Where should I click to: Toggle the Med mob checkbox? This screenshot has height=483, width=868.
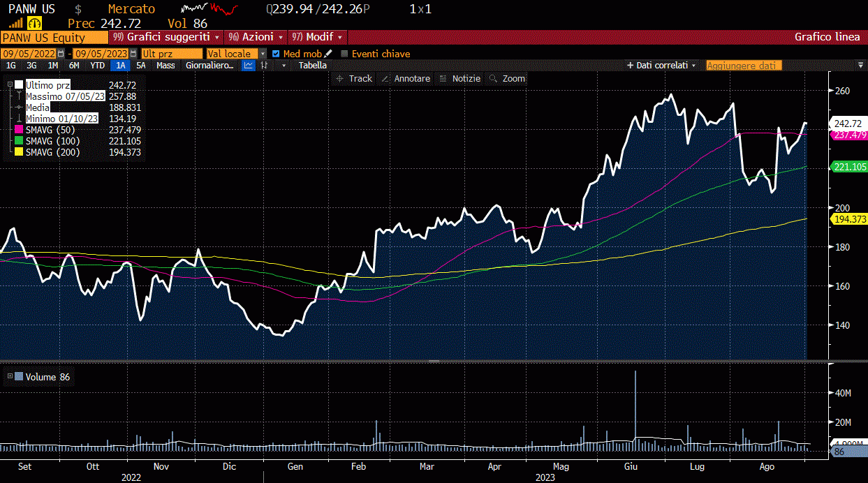coord(277,54)
